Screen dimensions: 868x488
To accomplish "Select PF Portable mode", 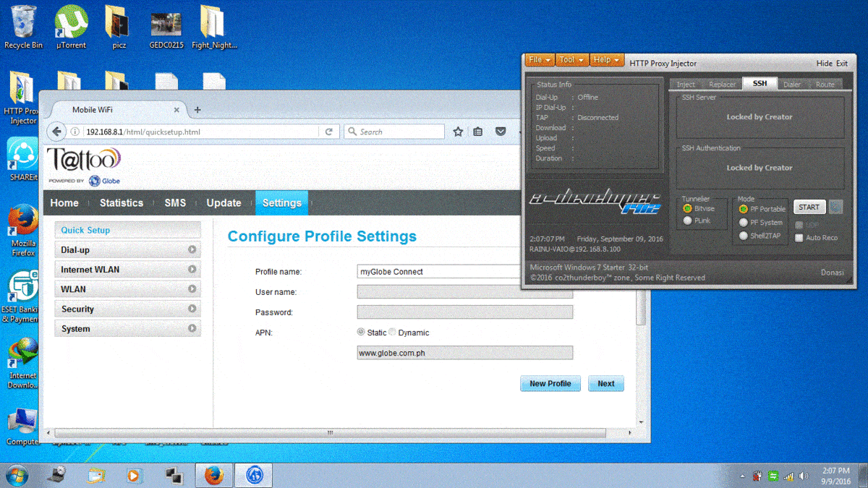I will [744, 209].
